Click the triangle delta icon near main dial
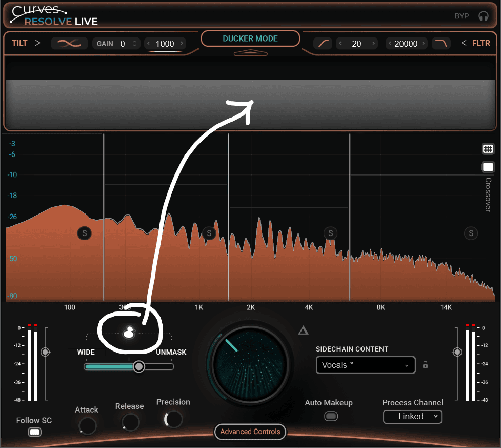501x448 pixels. (303, 330)
